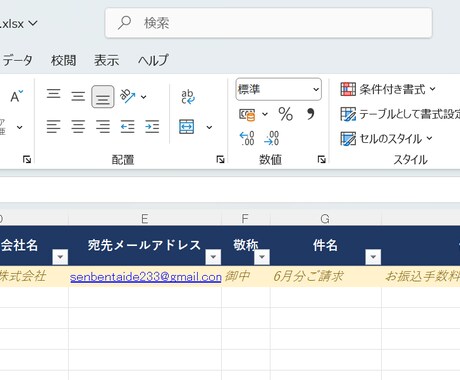Select column F header
Image resolution: width=460 pixels, height=380 pixels.
[x=245, y=219]
